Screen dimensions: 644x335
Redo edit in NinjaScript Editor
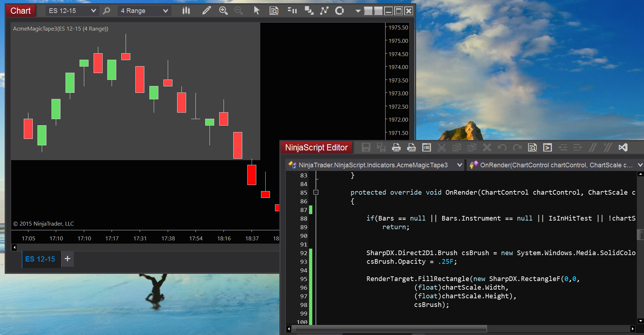(517, 148)
